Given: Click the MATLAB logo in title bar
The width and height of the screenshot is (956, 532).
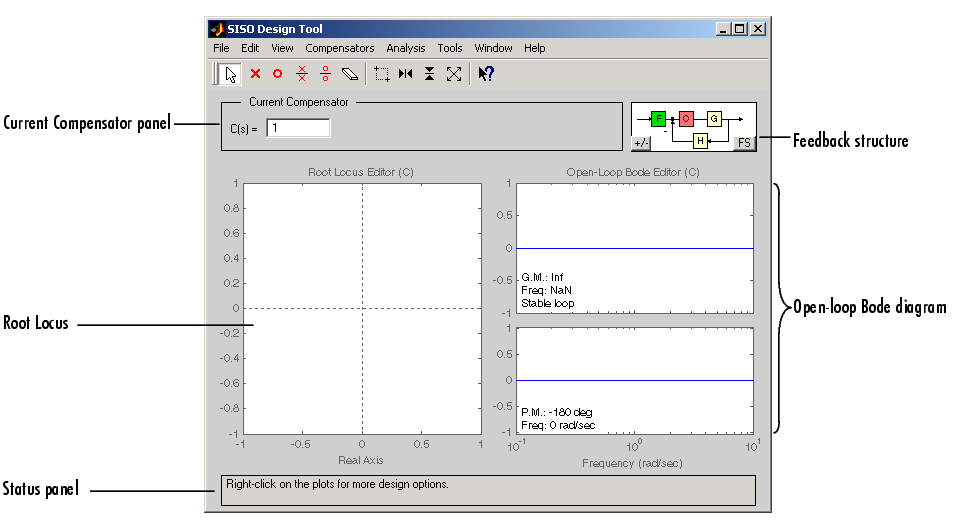Looking at the screenshot, I should (x=216, y=29).
